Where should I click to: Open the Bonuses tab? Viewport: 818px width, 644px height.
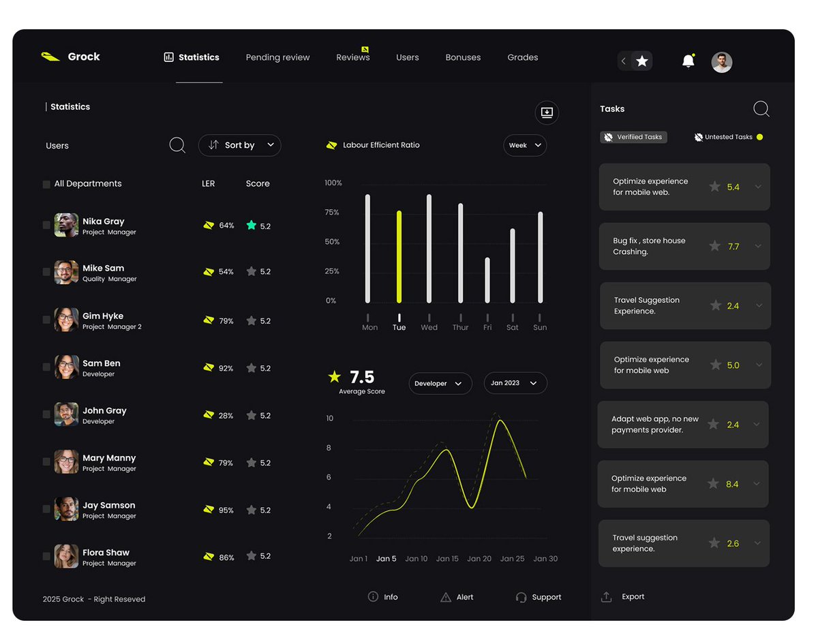(x=463, y=57)
